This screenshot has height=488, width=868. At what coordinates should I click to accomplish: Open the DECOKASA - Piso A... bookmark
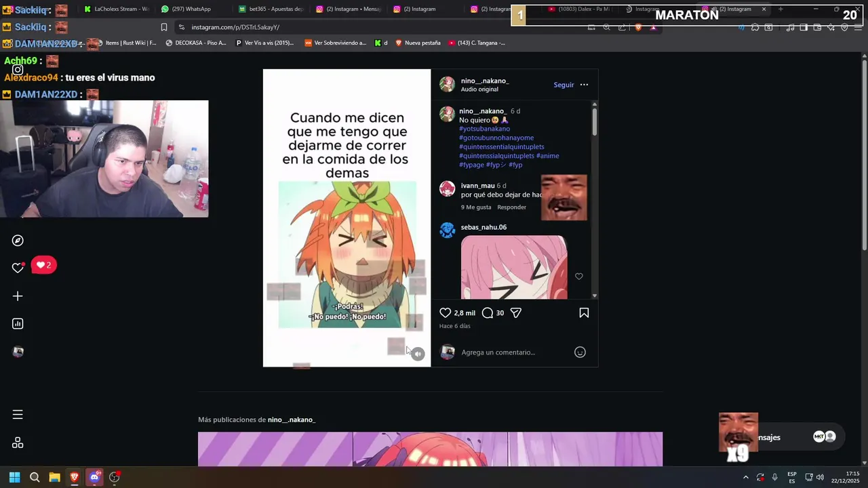195,43
